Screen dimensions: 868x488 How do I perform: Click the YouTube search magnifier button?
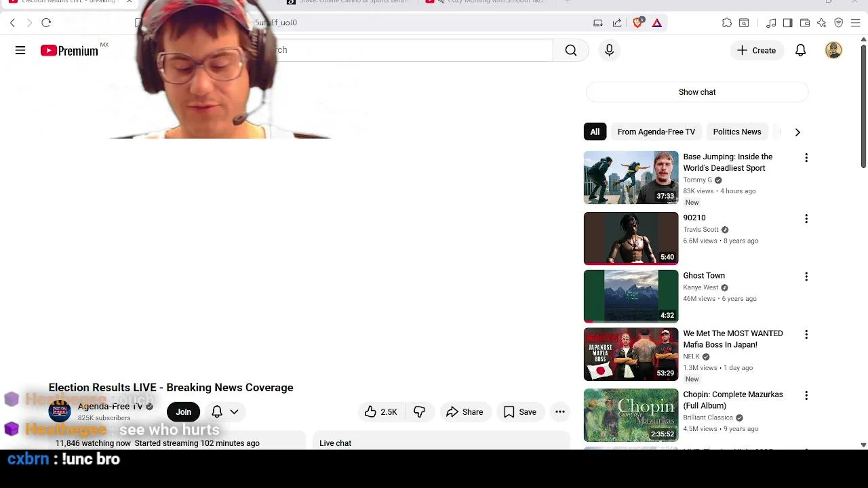click(x=571, y=50)
